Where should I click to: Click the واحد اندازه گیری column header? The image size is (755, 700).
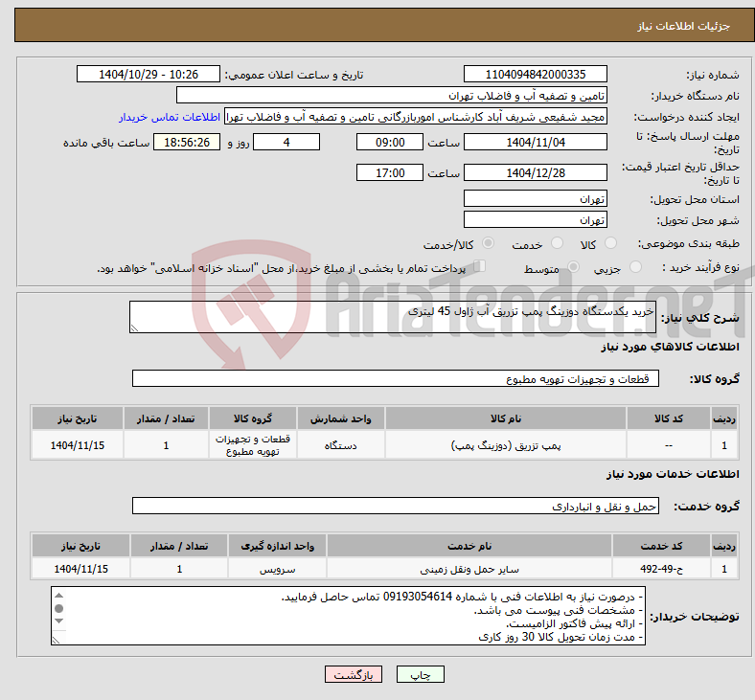point(277,546)
